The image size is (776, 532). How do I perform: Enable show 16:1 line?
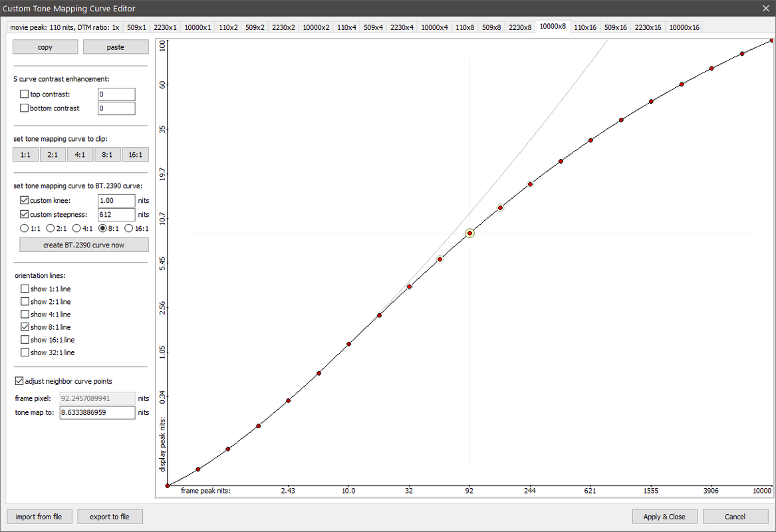tap(25, 340)
